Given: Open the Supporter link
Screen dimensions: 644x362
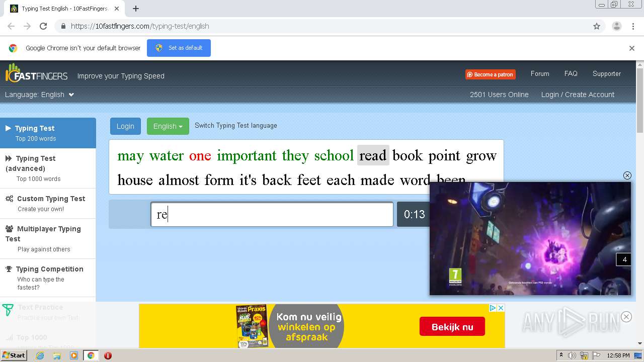Looking at the screenshot, I should click(x=607, y=73).
